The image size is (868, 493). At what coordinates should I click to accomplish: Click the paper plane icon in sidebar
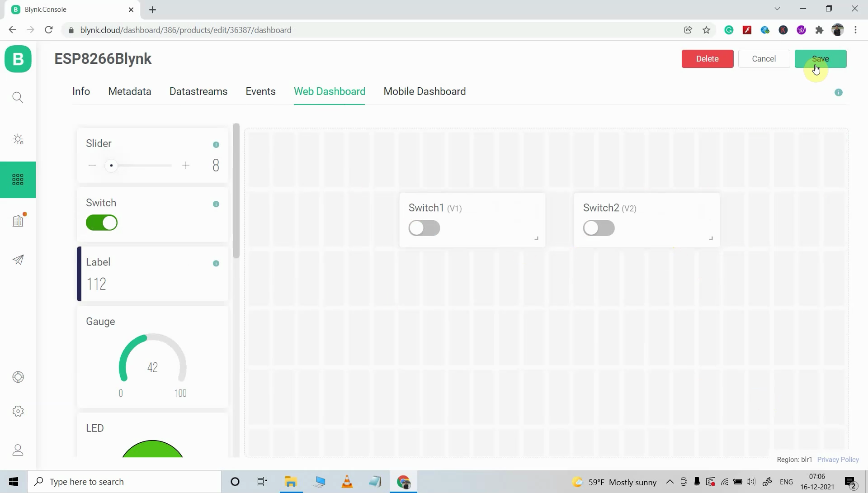(18, 260)
